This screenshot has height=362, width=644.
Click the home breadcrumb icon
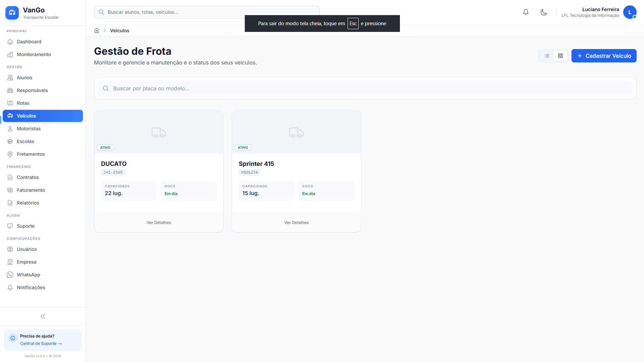point(97,31)
